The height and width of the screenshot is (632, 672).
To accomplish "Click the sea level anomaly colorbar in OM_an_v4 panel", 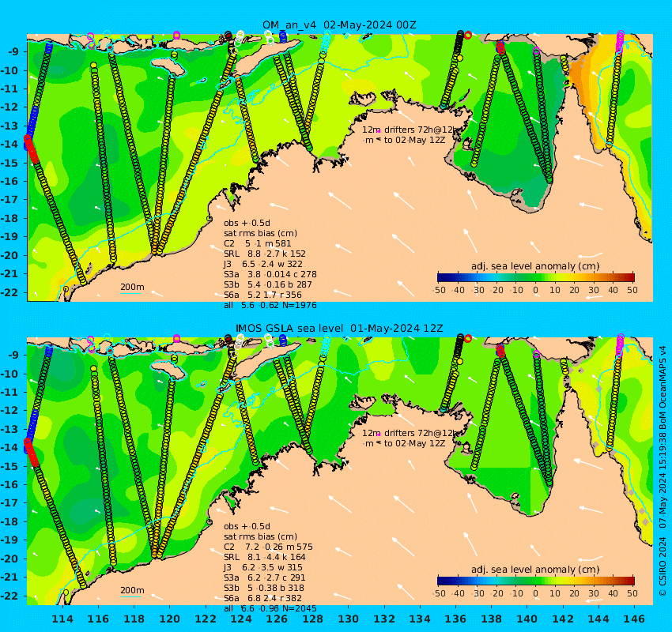I will (536, 277).
